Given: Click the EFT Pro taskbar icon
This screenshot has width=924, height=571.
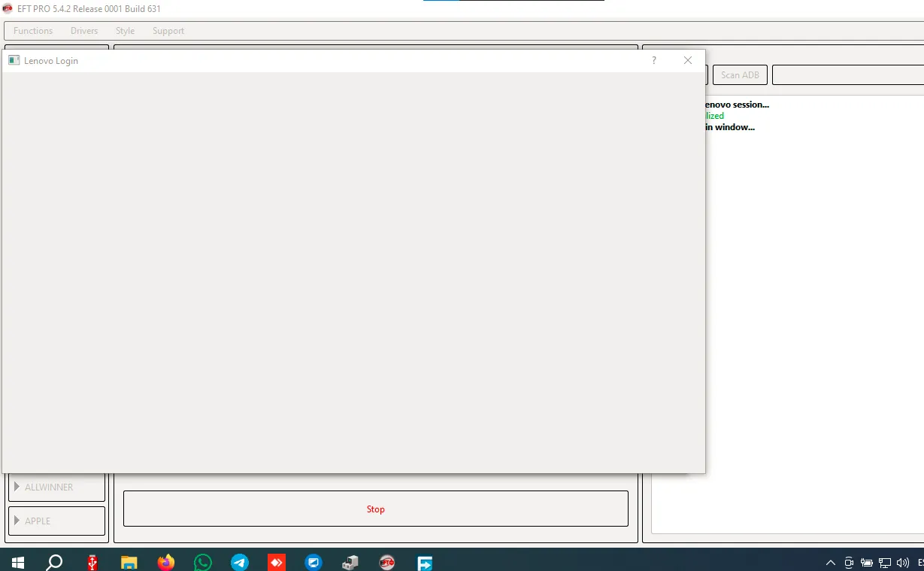Looking at the screenshot, I should click(x=387, y=562).
